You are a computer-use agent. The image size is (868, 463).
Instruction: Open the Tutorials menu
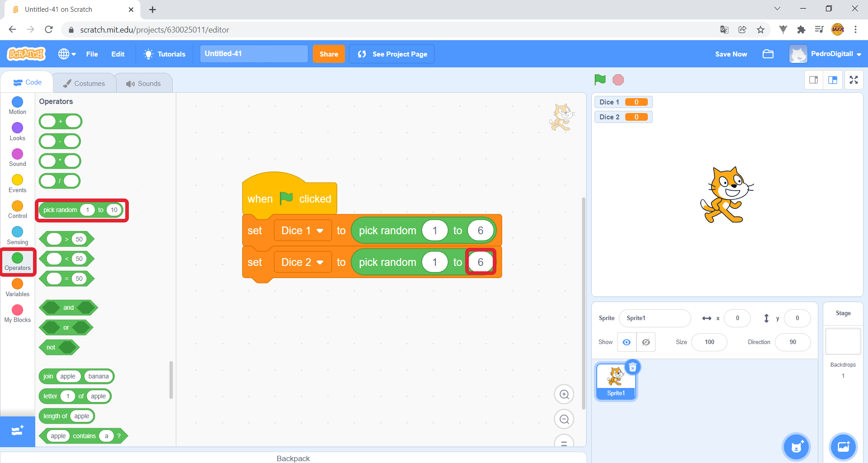tap(165, 54)
